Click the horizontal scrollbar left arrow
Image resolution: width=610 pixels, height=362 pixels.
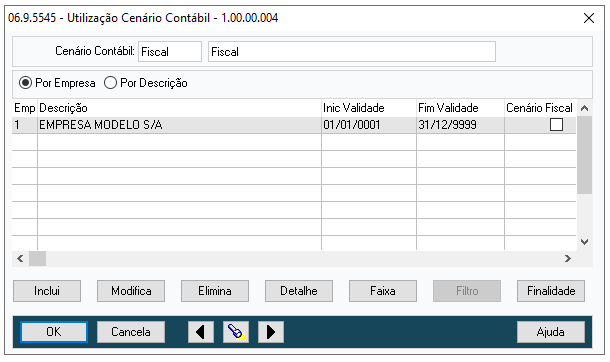21,258
